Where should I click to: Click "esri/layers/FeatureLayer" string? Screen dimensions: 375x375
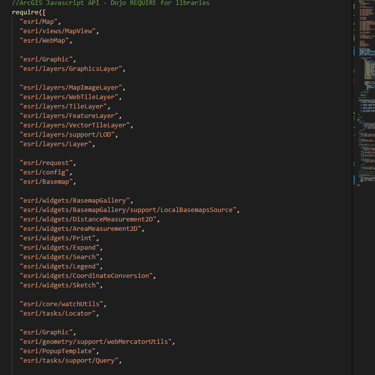point(69,116)
